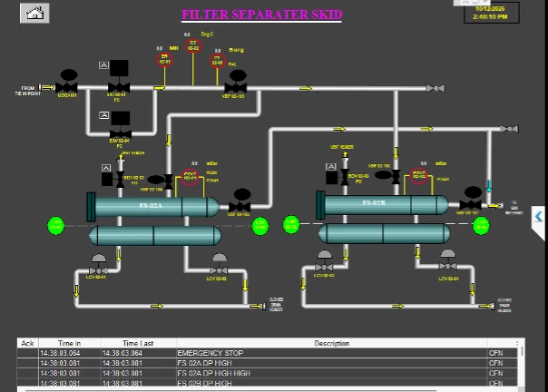Select the LCV 02-01 level control valve

[99, 266]
